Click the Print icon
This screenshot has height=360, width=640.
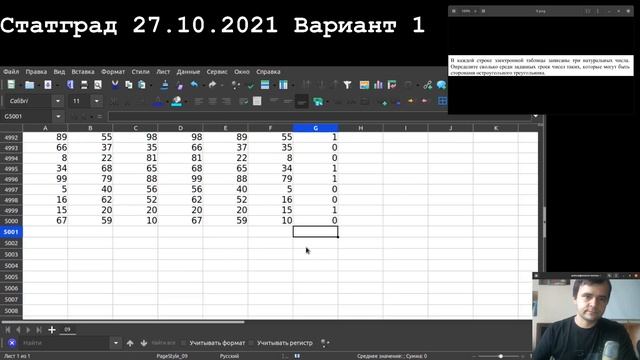click(x=84, y=84)
